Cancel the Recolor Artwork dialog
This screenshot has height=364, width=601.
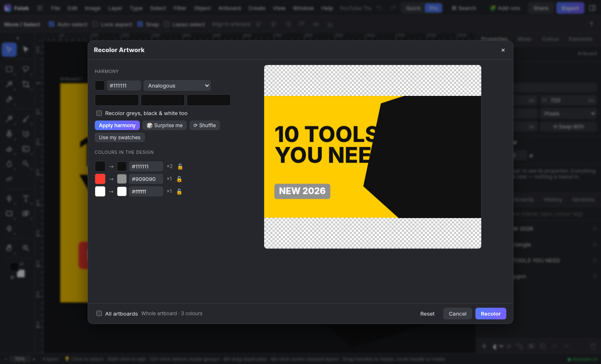coord(457,314)
